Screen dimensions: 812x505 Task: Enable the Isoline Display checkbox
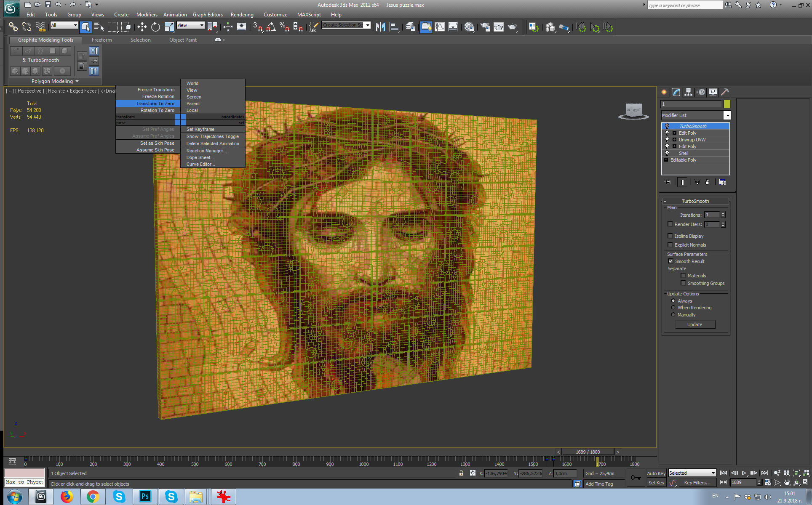coord(670,236)
